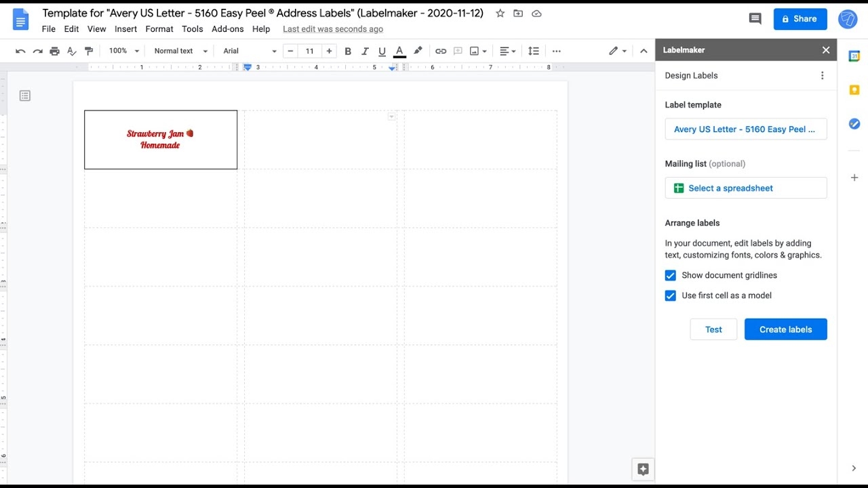
Task: Uncheck Use first cell as a model
Action: point(671,296)
